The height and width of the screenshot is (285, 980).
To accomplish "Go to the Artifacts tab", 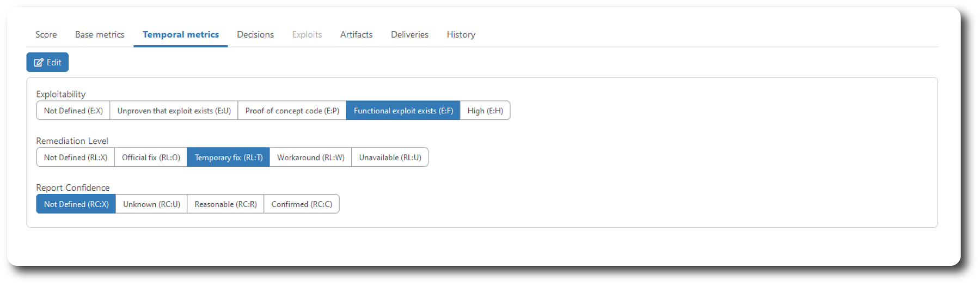I will pyautogui.click(x=357, y=34).
